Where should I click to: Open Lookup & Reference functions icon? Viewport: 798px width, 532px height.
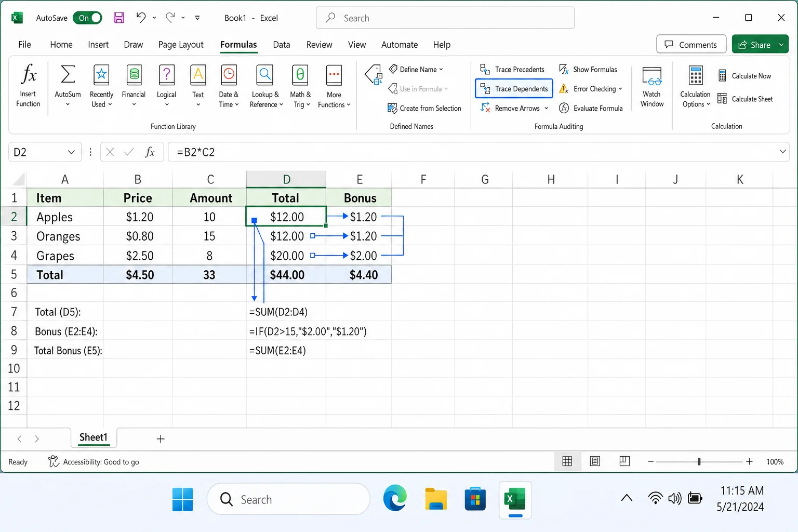pos(265,74)
